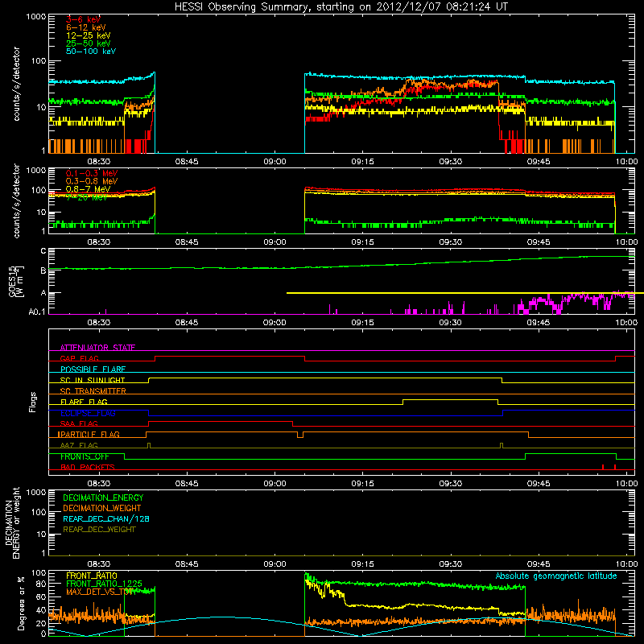Image resolution: width=644 pixels, height=644 pixels.
Task: Click the REAR_DEC_WEIGHT legend label
Action: (99, 530)
